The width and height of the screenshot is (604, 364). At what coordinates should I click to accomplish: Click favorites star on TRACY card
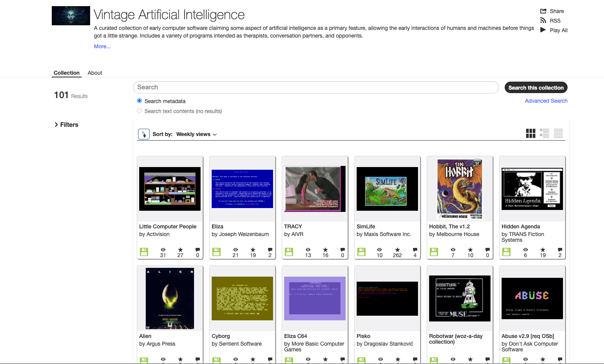click(325, 250)
